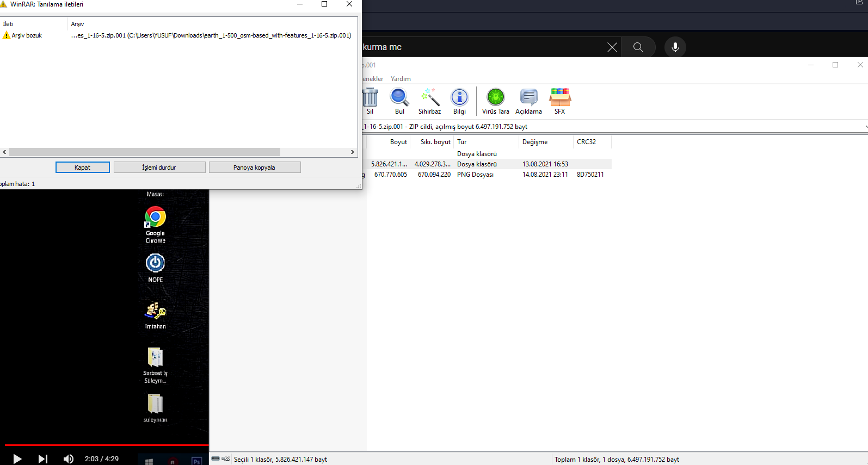Click the magnifier search icon beside the search box

point(638,47)
